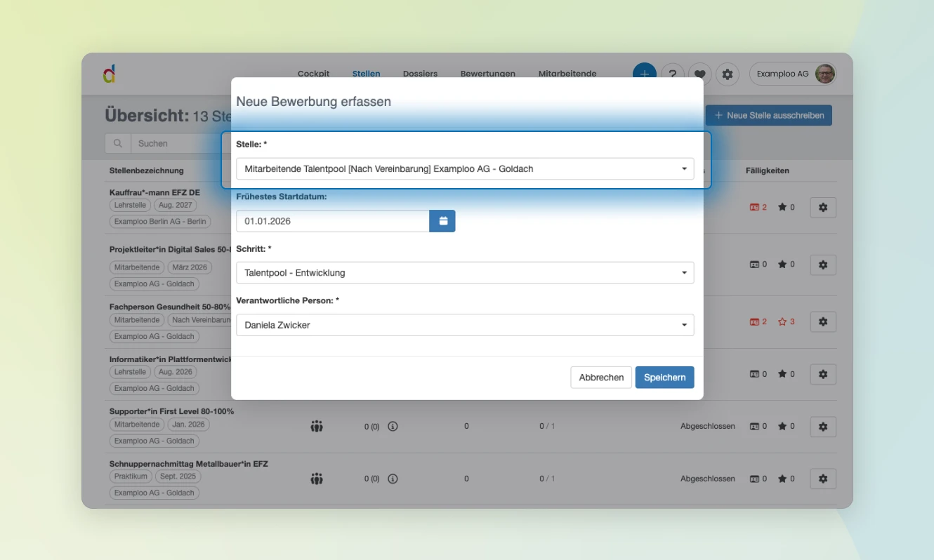934x560 pixels.
Task: Open the Mitarbeitende tab in top navigation
Action: tap(567, 74)
